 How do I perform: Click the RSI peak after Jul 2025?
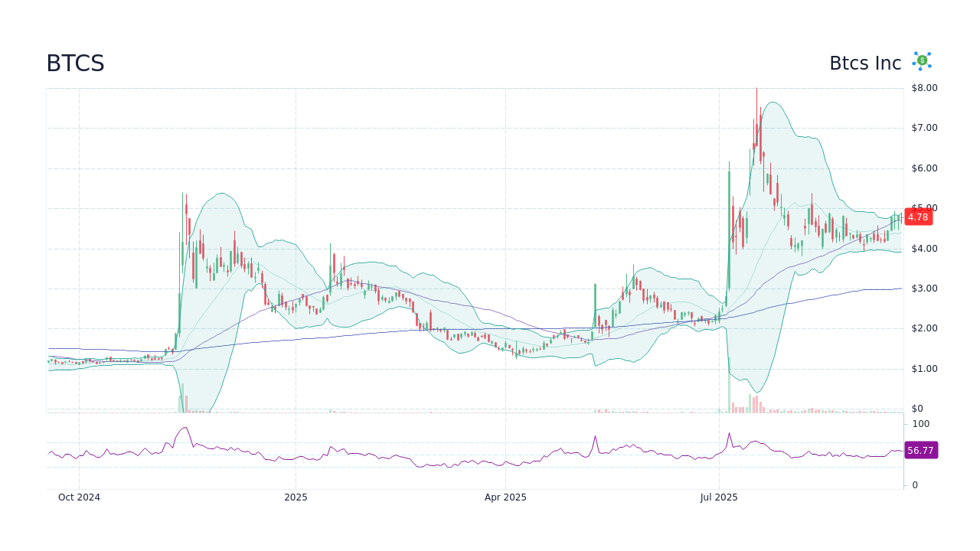728,432
